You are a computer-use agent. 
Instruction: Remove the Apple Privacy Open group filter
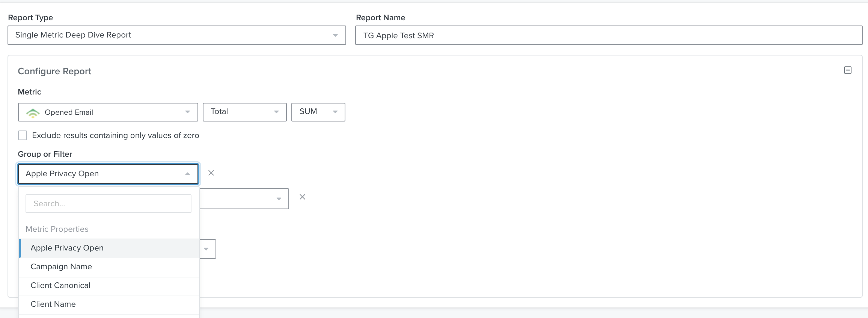pyautogui.click(x=211, y=173)
